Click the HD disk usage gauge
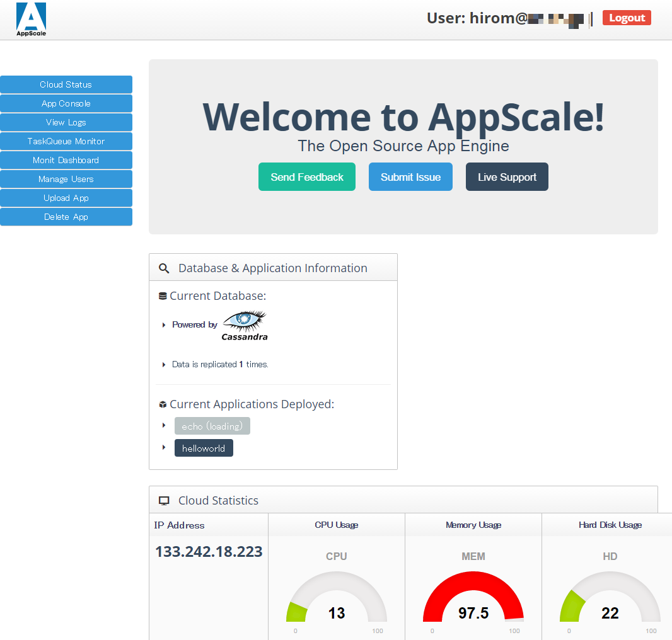The width and height of the screenshot is (672, 640). coord(610,597)
